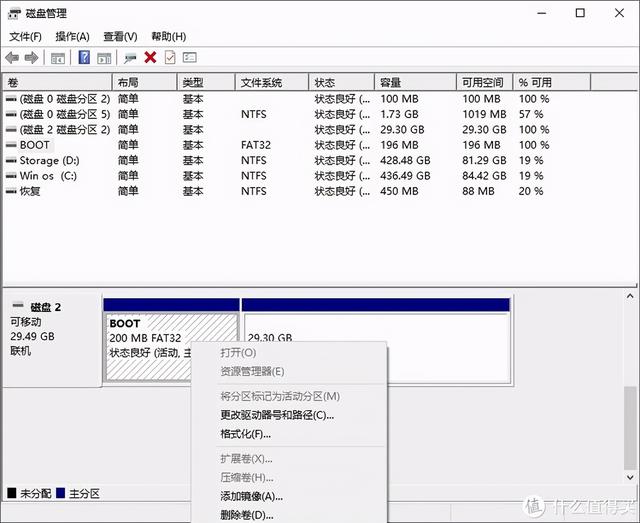640x523 pixels.
Task: Open the blue Help question mark icon
Action: (x=84, y=57)
